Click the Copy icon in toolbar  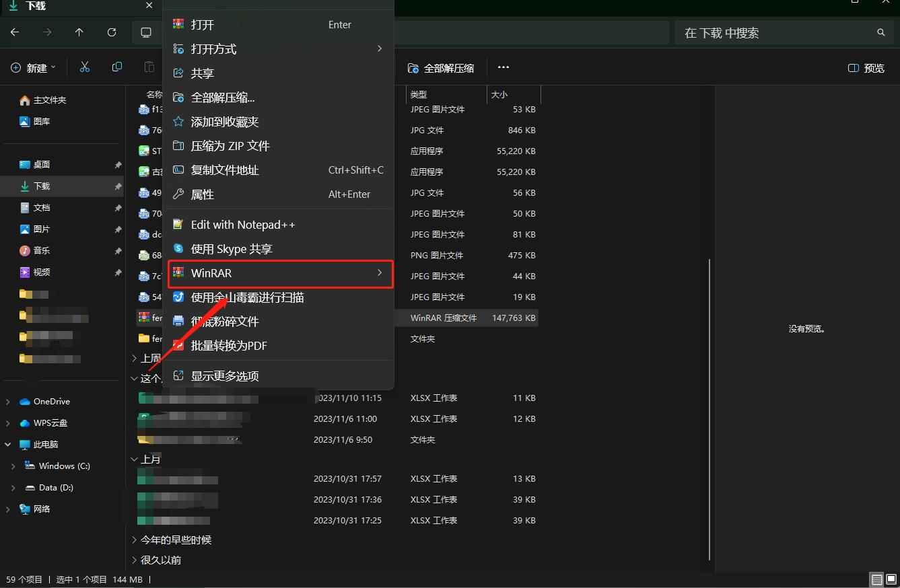pos(117,67)
